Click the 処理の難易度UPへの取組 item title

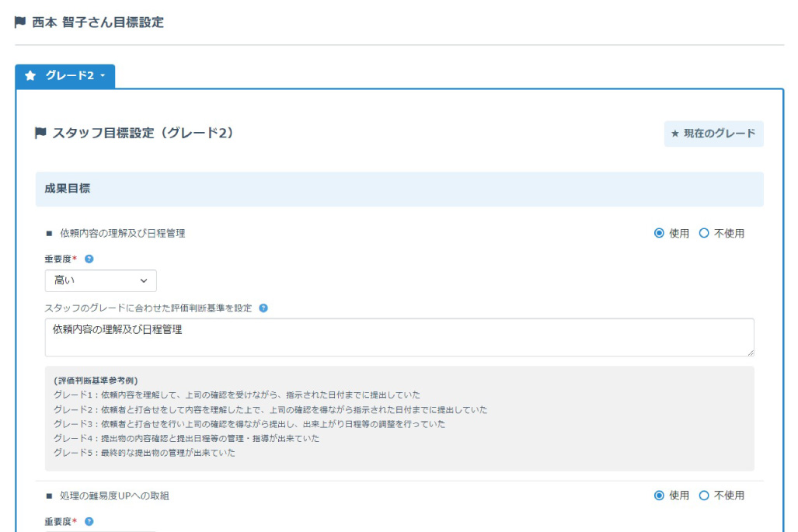(114, 495)
